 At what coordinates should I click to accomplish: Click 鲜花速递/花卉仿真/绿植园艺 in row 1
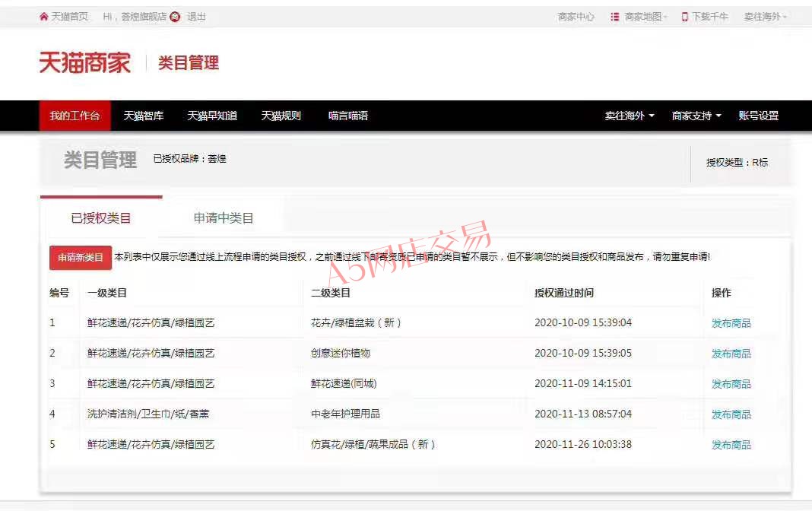151,322
